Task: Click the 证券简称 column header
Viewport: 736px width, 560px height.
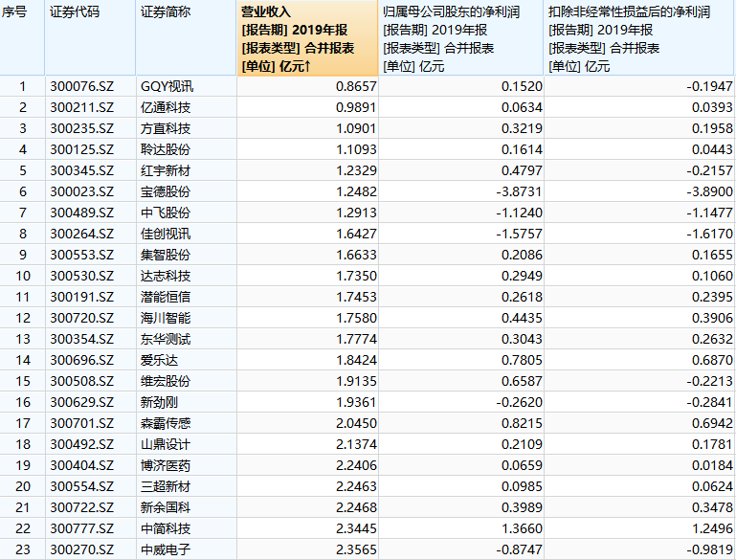Action: click(x=186, y=38)
